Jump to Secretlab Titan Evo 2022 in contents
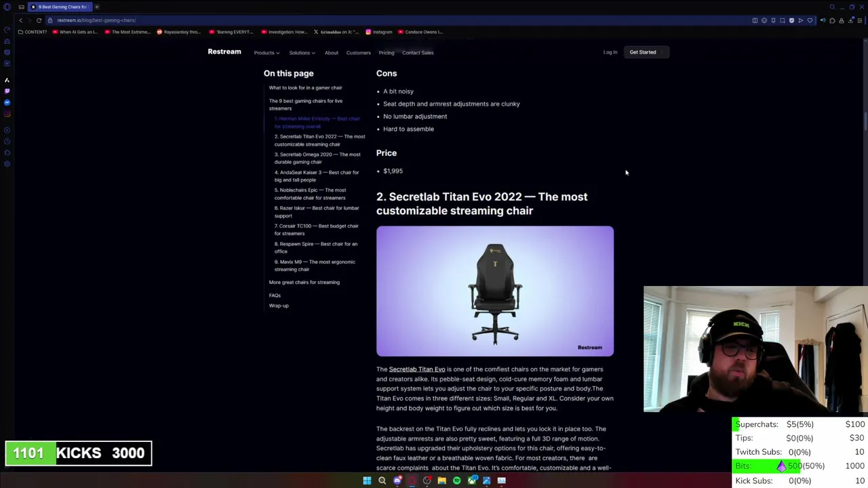Screen dimensions: 868x488 click(319, 140)
